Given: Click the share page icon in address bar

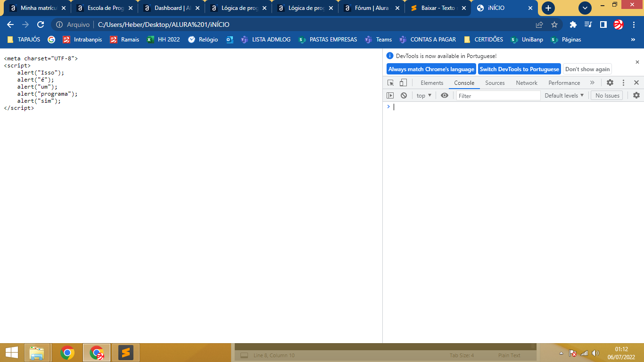Looking at the screenshot, I should pyautogui.click(x=539, y=25).
